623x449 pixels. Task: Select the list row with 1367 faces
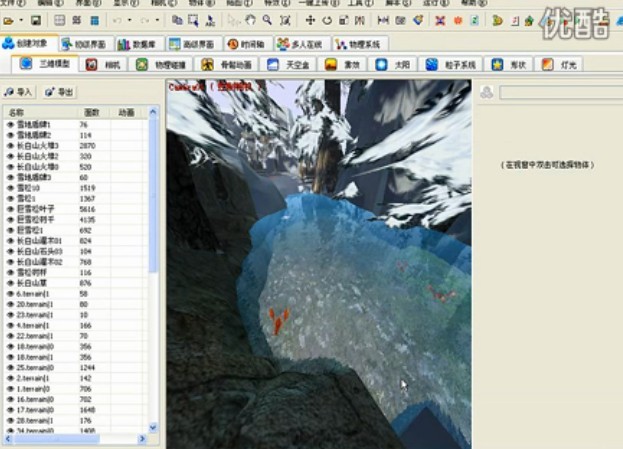click(x=76, y=198)
